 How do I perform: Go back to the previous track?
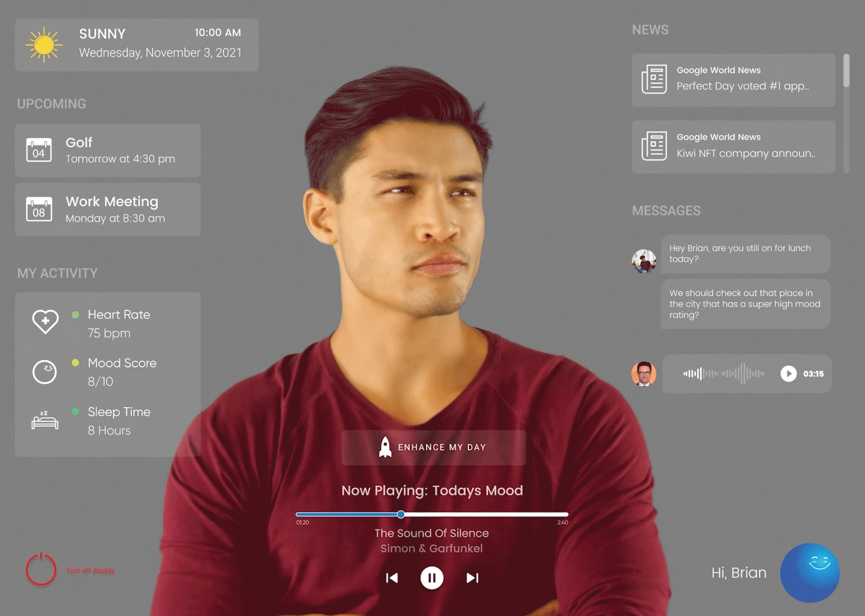[x=392, y=578]
